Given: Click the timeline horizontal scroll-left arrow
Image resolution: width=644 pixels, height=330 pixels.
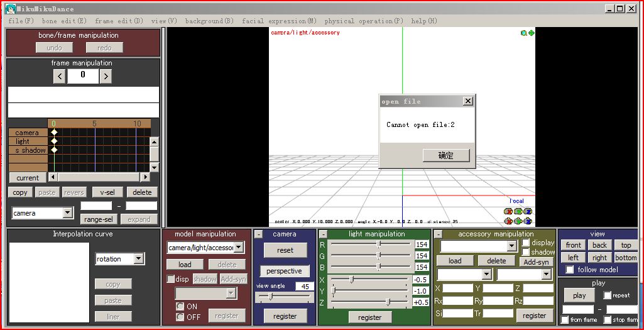Looking at the screenshot, I should coord(53,177).
